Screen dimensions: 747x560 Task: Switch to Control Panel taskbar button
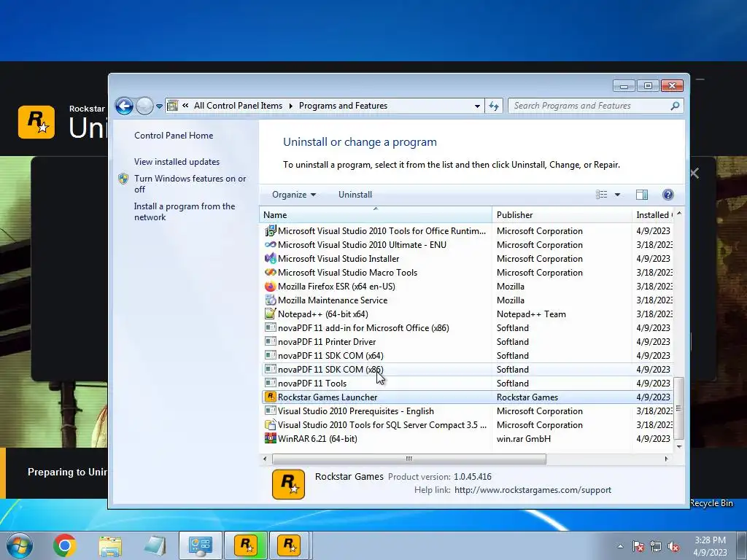[x=201, y=545]
